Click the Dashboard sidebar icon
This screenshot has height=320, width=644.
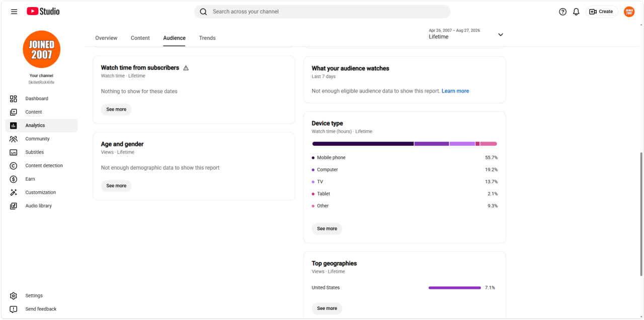tap(14, 99)
